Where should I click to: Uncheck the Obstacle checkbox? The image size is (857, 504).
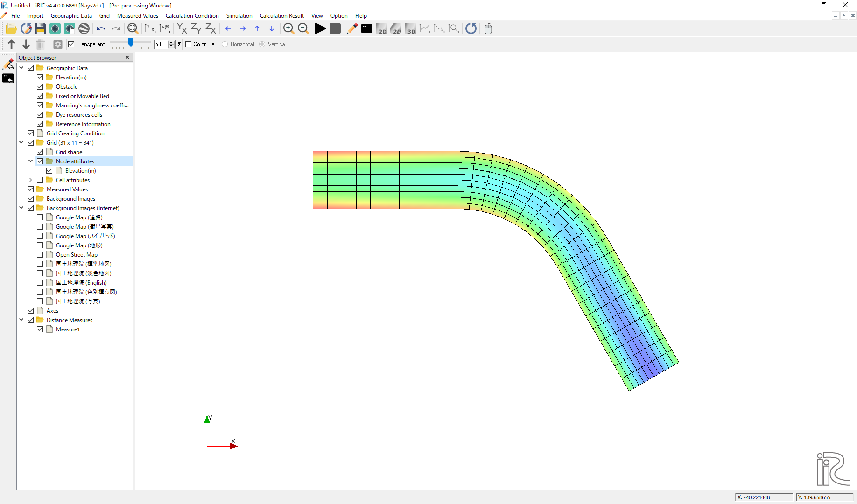pos(40,87)
